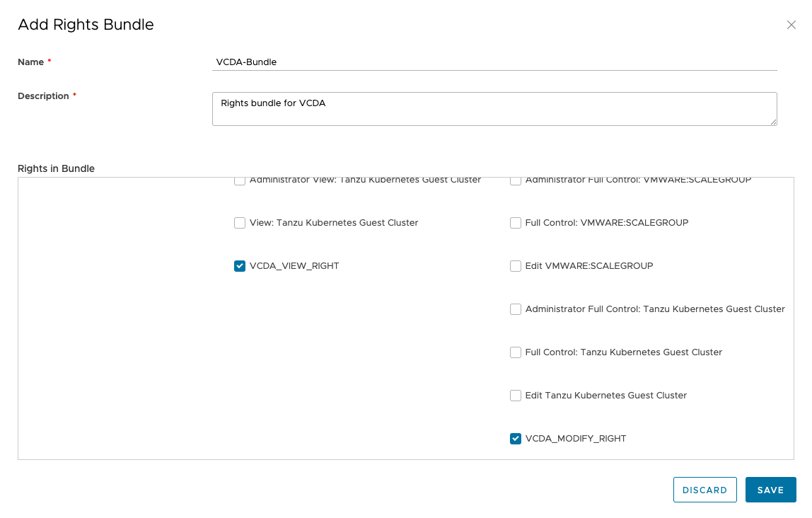The image size is (812, 518).
Task: Select Administrator Full Control: Tanzu Kubernetes Guest Cluster
Action: (516, 309)
